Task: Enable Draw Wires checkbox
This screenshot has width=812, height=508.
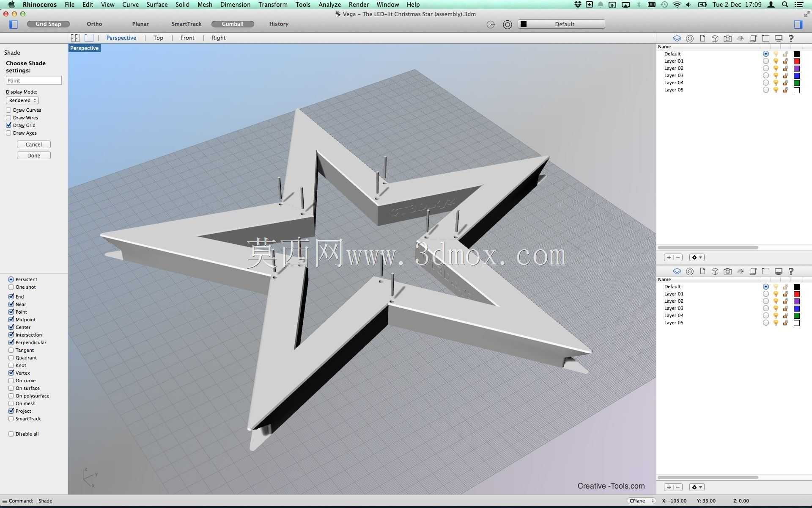Action: [x=8, y=118]
